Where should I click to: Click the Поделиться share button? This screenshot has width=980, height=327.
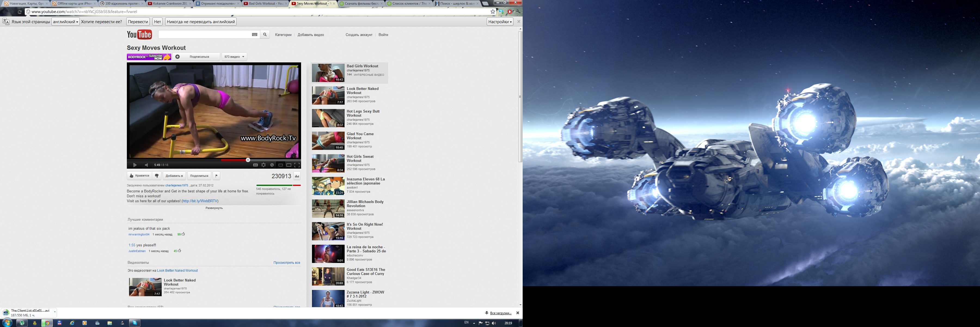199,176
